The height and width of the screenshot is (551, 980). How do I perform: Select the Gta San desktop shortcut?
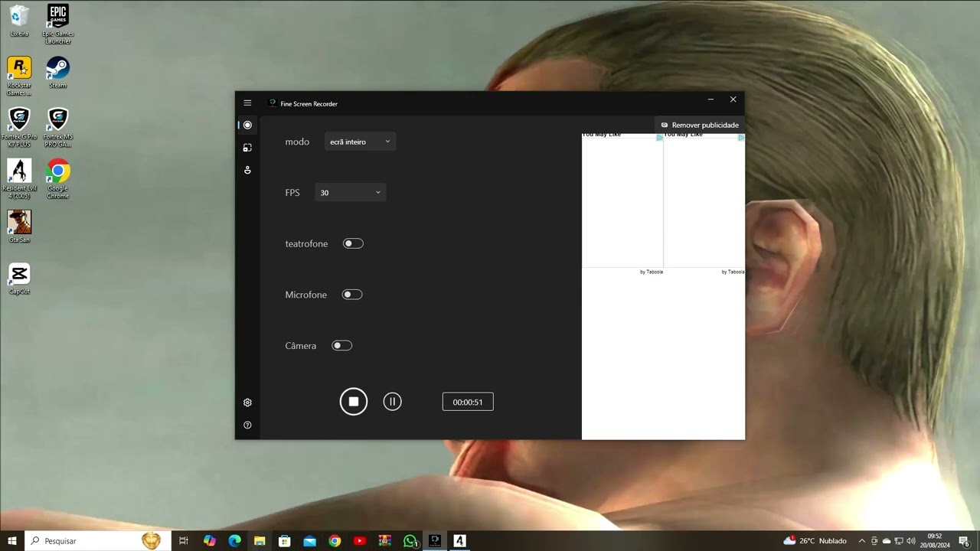pyautogui.click(x=19, y=227)
